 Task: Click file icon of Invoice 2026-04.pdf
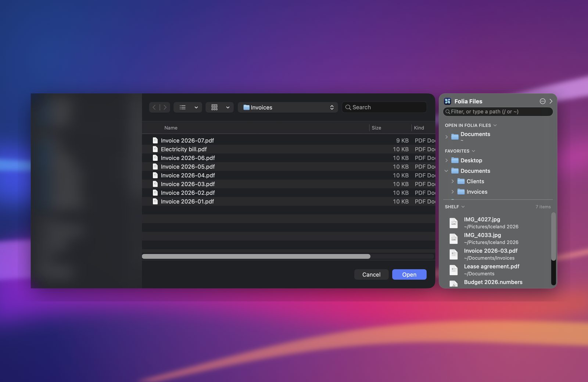[155, 175]
